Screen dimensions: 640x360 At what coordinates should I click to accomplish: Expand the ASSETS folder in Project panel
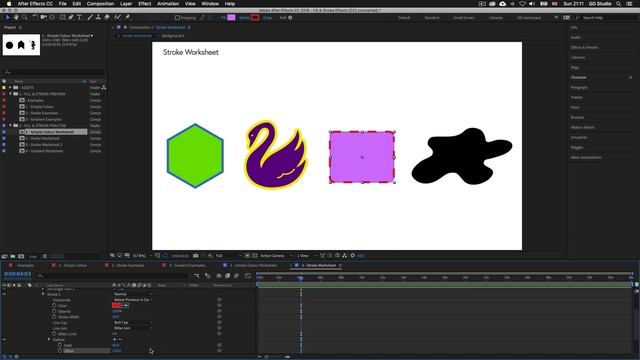pyautogui.click(x=10, y=87)
